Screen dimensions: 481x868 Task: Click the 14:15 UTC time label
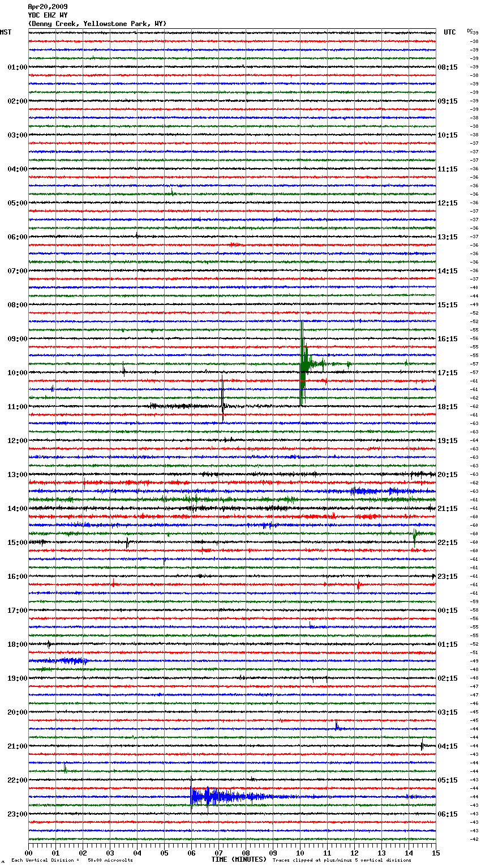pyautogui.click(x=448, y=271)
